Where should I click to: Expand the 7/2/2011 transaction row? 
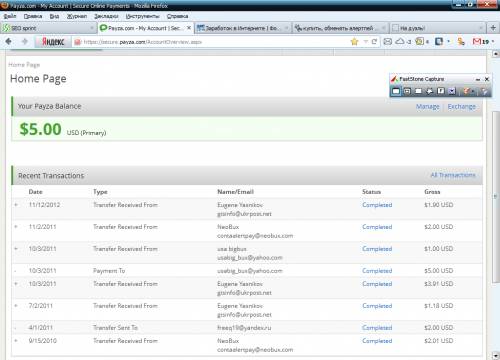click(x=16, y=306)
